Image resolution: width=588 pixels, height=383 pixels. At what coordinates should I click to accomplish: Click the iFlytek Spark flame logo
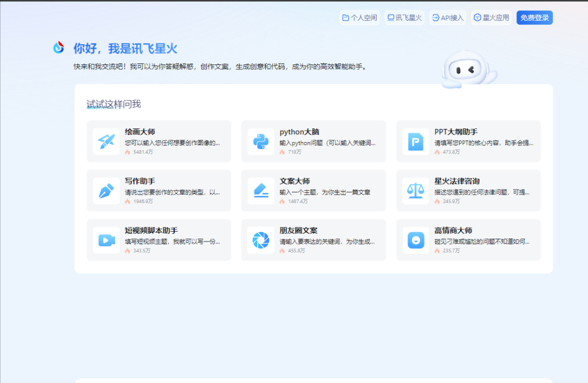[58, 48]
